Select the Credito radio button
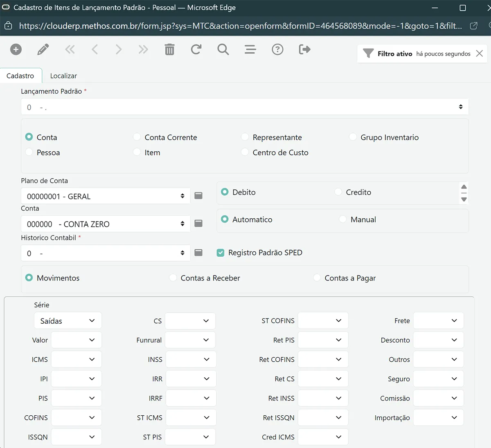 (338, 192)
